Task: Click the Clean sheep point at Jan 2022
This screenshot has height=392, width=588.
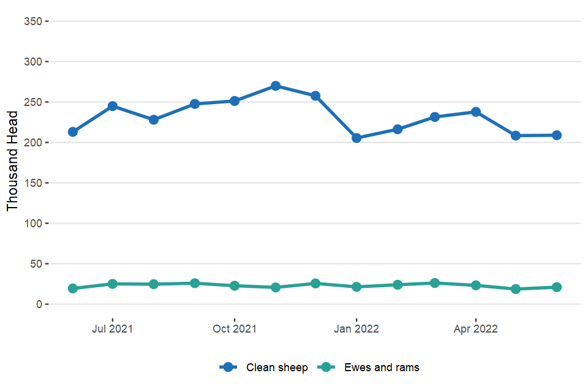Action: pyautogui.click(x=356, y=138)
